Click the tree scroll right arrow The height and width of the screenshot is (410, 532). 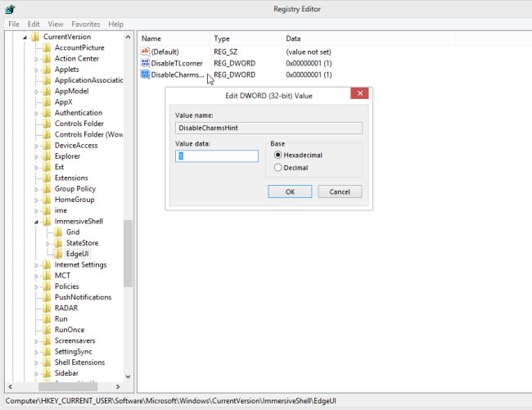pos(118,386)
